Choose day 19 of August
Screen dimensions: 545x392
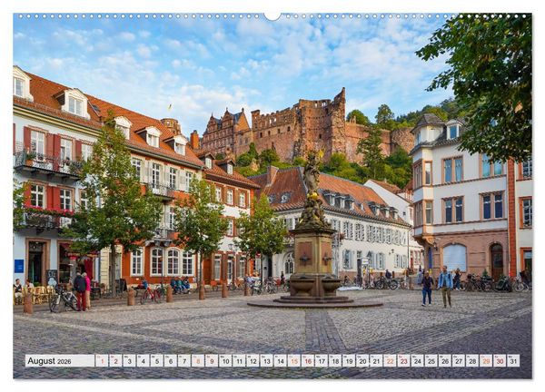(349, 361)
